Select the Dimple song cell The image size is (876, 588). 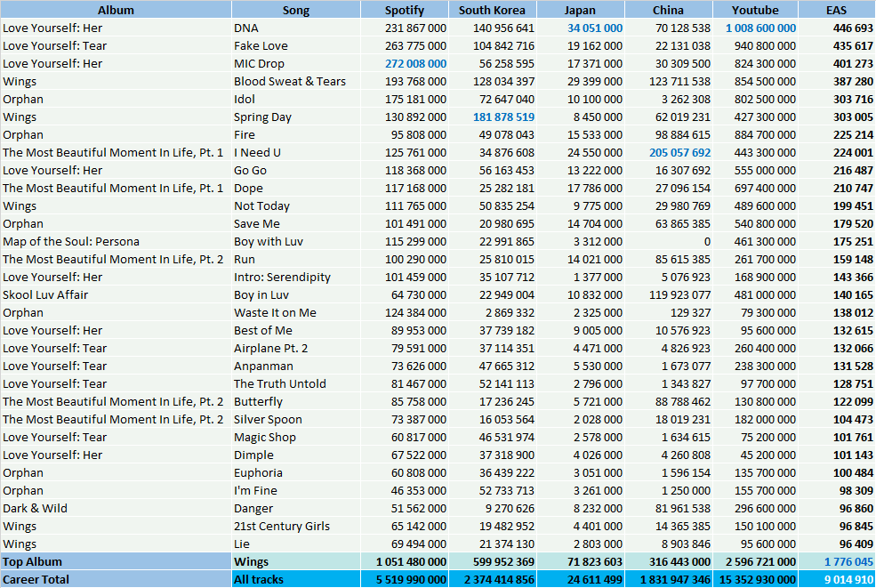point(295,455)
